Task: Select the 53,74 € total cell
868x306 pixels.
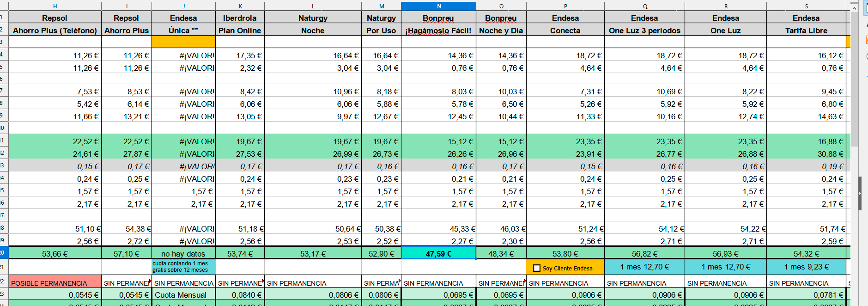Action: [x=240, y=254]
